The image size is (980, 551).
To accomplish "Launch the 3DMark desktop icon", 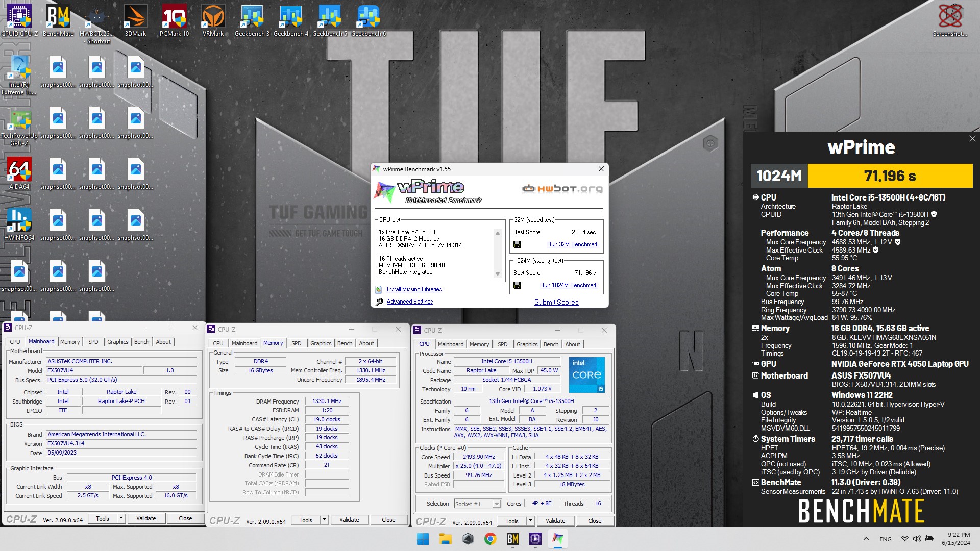I will 136,20.
